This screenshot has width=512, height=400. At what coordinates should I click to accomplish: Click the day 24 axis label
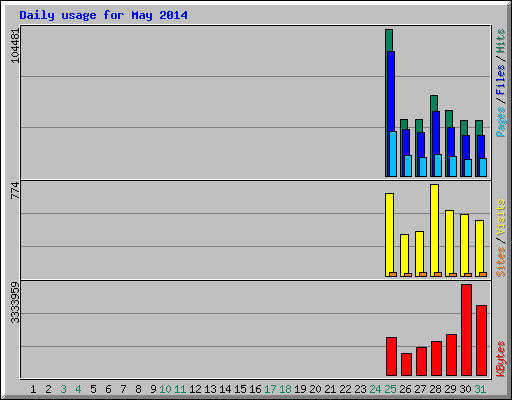(375, 389)
